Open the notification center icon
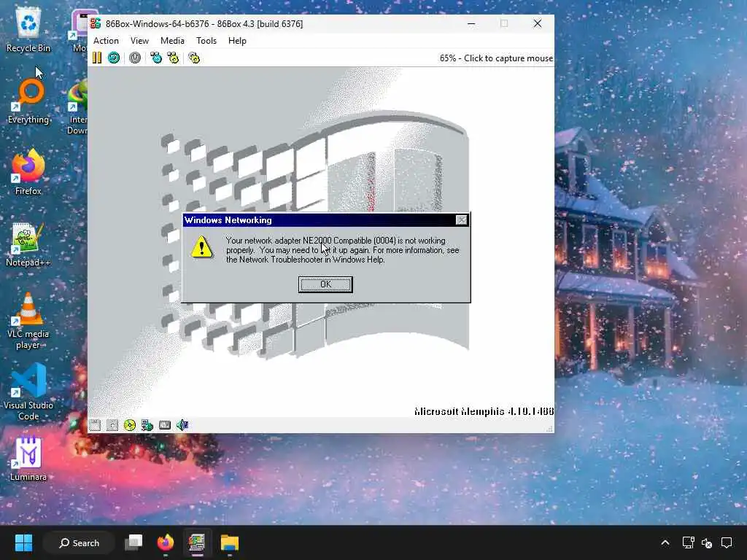The width and height of the screenshot is (747, 560). click(x=727, y=542)
